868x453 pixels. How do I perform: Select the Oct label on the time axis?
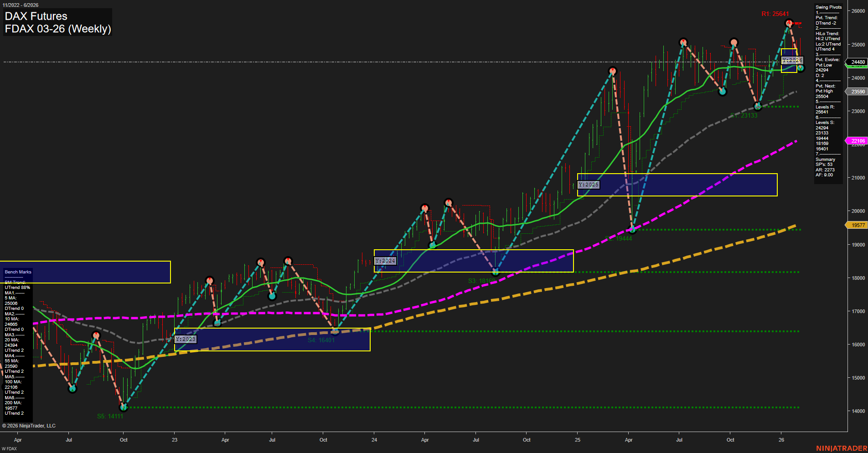[124, 440]
